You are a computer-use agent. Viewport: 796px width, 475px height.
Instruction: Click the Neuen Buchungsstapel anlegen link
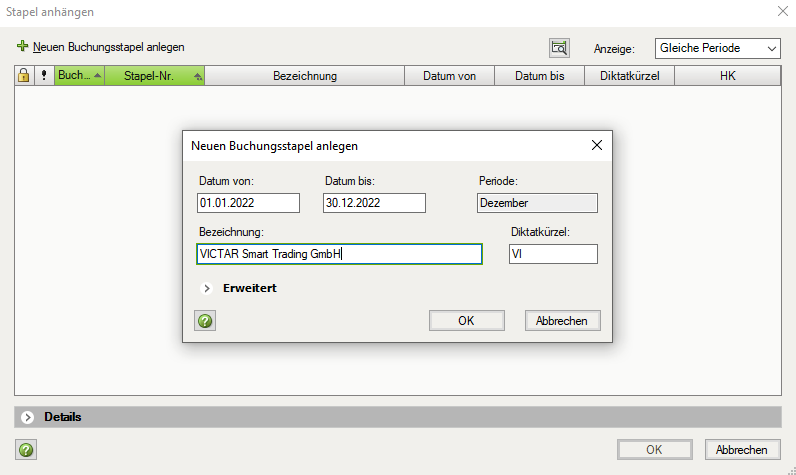(109, 47)
